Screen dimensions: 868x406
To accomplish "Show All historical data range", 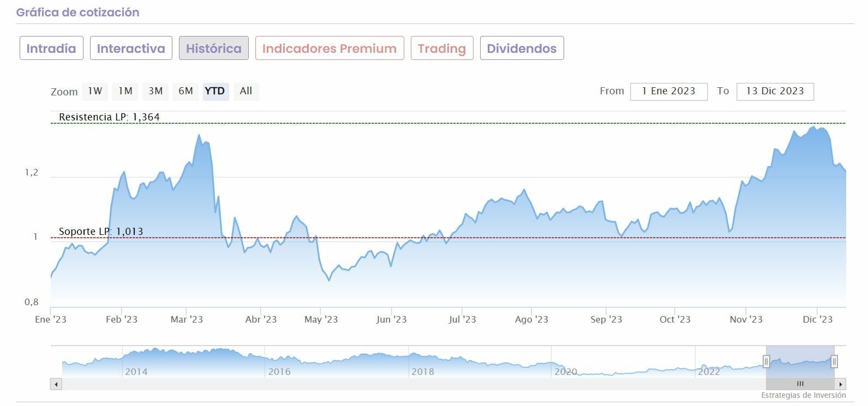I will point(246,91).
